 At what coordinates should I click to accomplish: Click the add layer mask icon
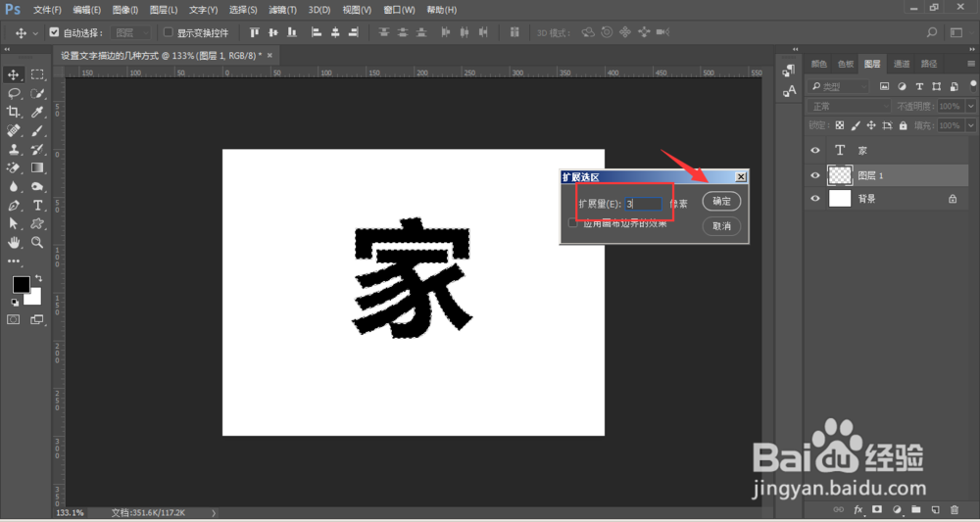click(x=877, y=509)
